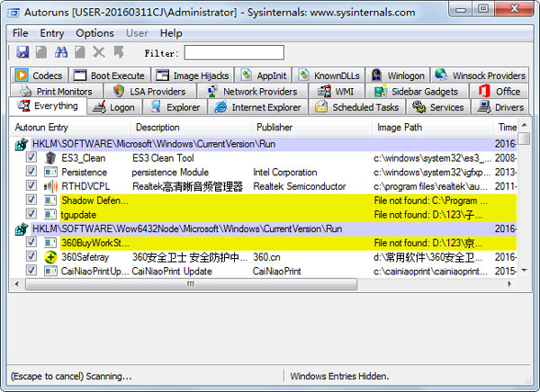This screenshot has height=392, width=540.
Task: Click the Wow6432Node registry key icon
Action: (x=22, y=229)
